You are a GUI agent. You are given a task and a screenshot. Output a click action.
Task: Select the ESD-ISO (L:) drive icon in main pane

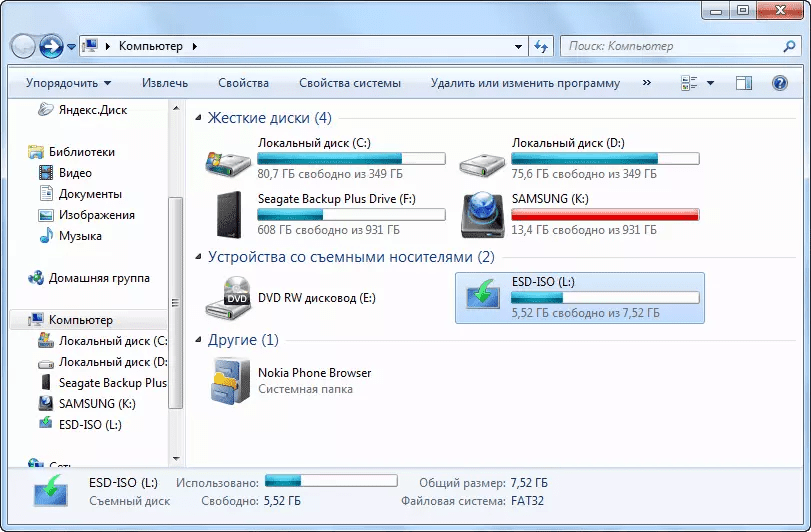click(482, 293)
